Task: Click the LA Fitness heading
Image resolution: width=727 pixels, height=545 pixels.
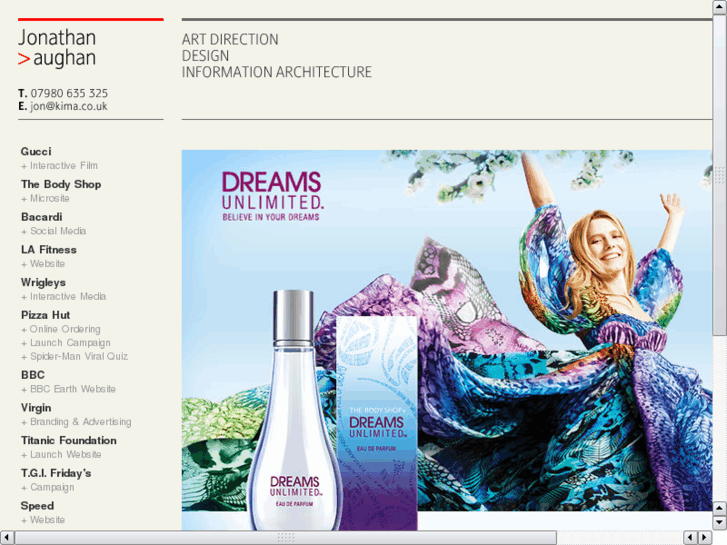Action: pyautogui.click(x=49, y=250)
